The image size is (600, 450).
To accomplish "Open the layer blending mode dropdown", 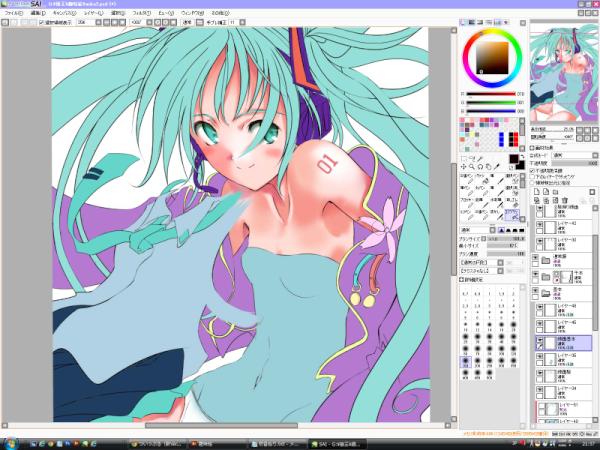I will click(576, 155).
